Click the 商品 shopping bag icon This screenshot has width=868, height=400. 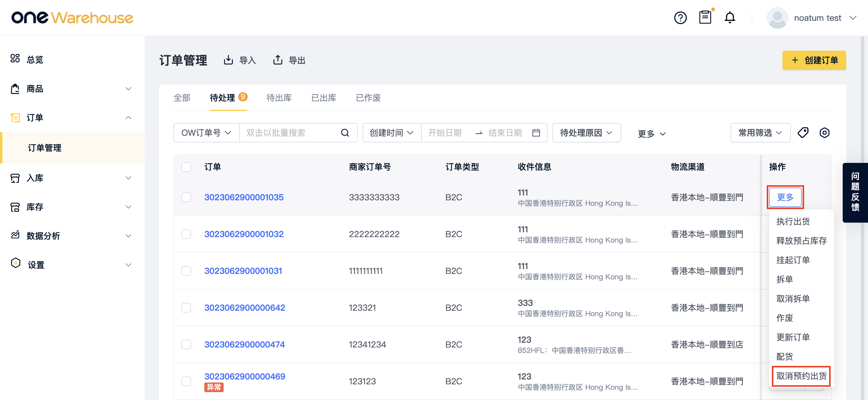click(x=15, y=89)
